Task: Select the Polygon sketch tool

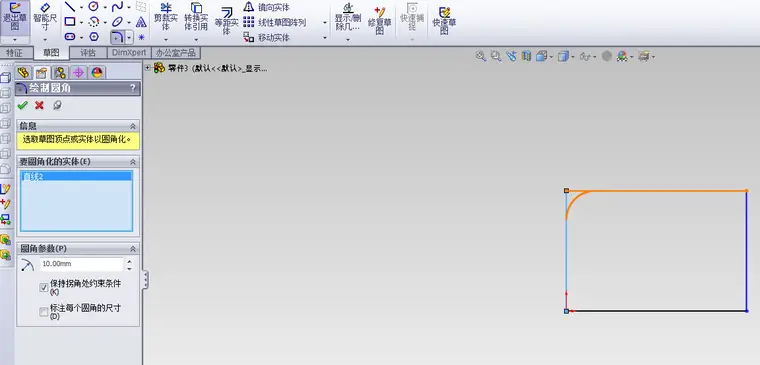Action: point(94,37)
